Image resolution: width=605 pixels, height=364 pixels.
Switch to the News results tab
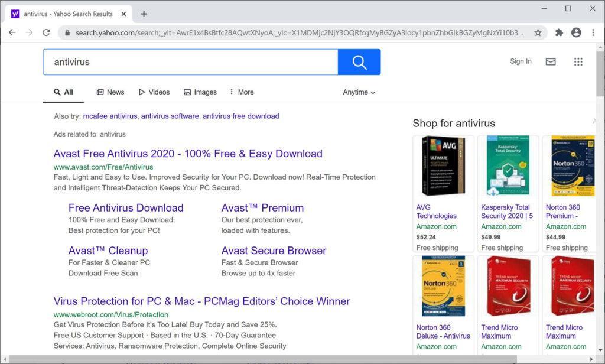(110, 92)
